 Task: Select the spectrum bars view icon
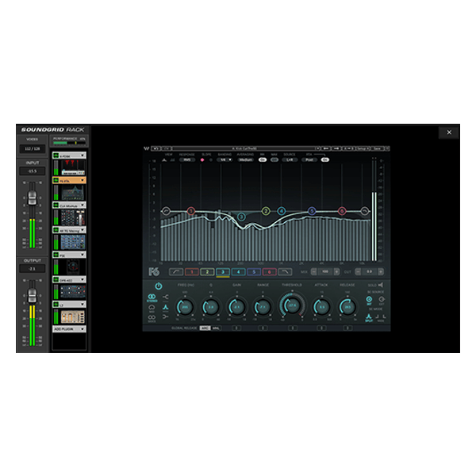[x=172, y=159]
